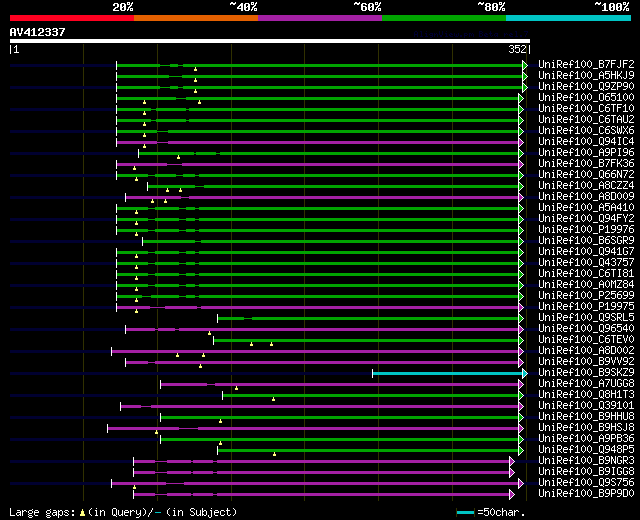Click the red 20% identity legend segment
This screenshot has height=520, width=640.
72,18
